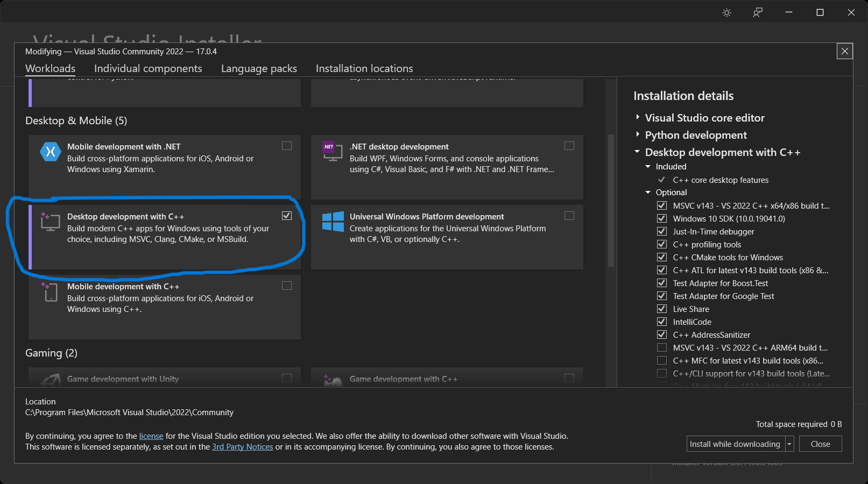Click the Xamarin Mobile development .NET icon
868x484 pixels.
pyautogui.click(x=50, y=152)
